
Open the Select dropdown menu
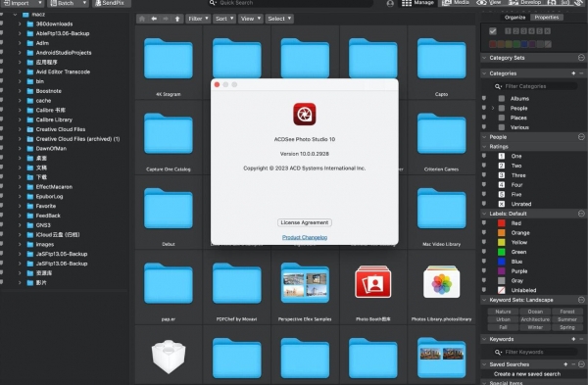coord(279,19)
